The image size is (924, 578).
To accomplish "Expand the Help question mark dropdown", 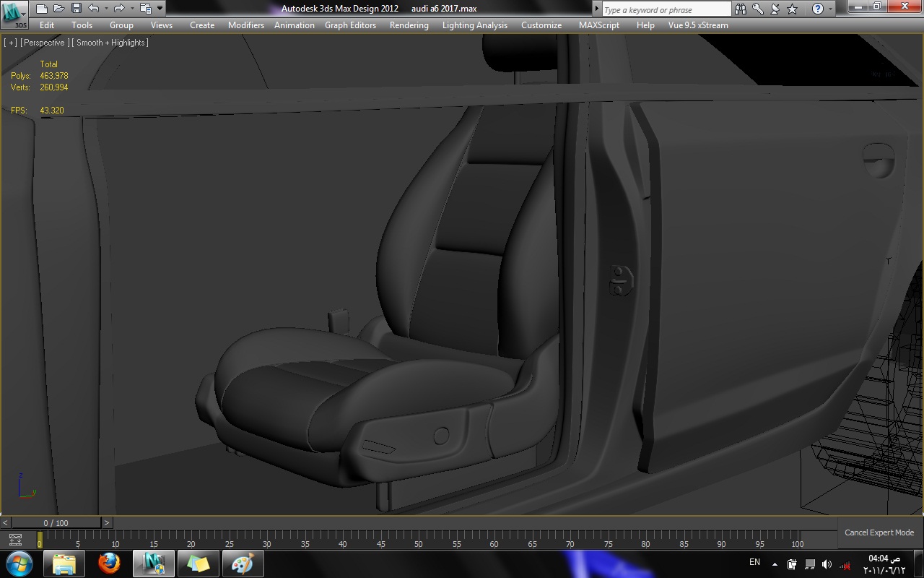I will click(830, 9).
